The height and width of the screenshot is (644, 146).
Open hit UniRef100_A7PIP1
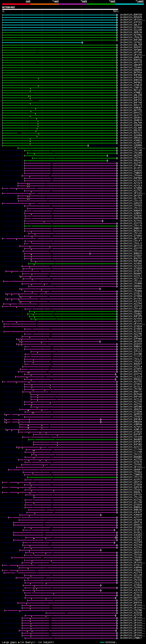(131, 22)
